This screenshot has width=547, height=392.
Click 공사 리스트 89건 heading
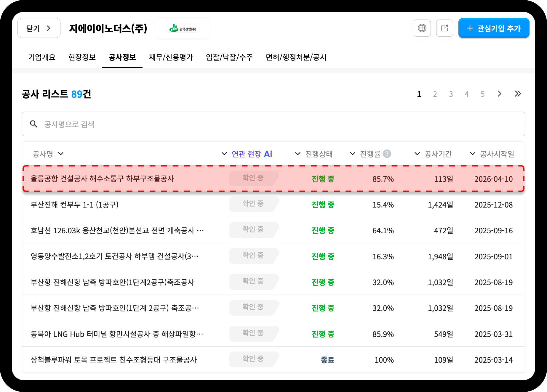point(56,94)
